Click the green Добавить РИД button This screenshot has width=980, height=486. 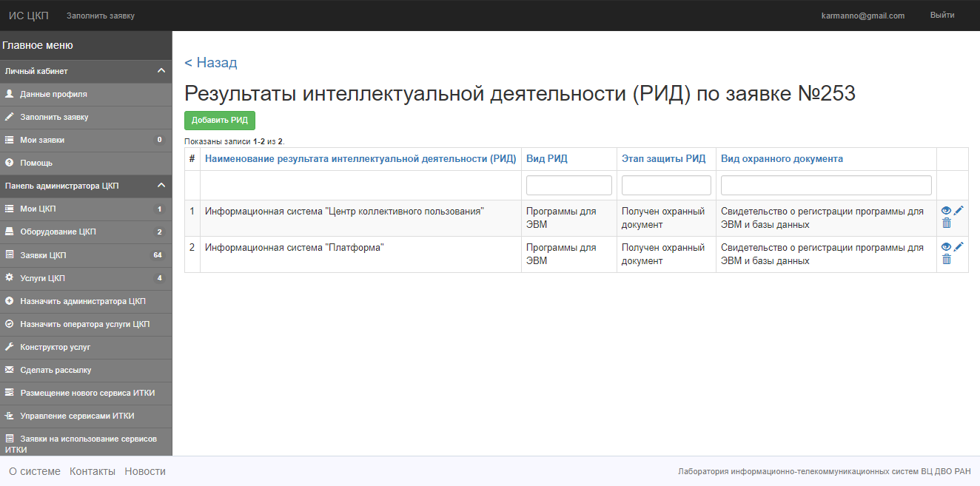[x=220, y=121]
